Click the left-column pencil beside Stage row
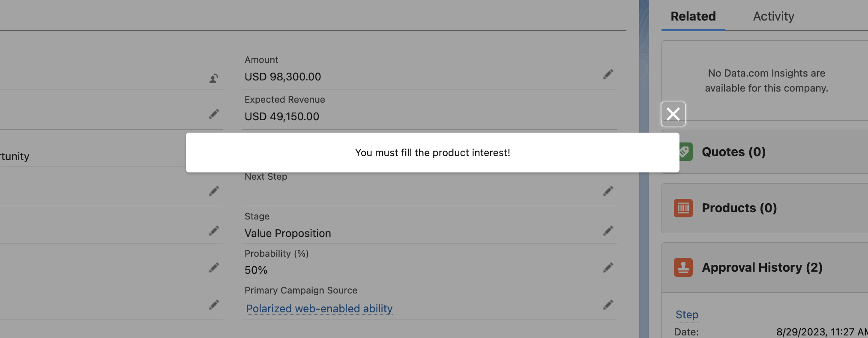868x338 pixels. coord(214,231)
